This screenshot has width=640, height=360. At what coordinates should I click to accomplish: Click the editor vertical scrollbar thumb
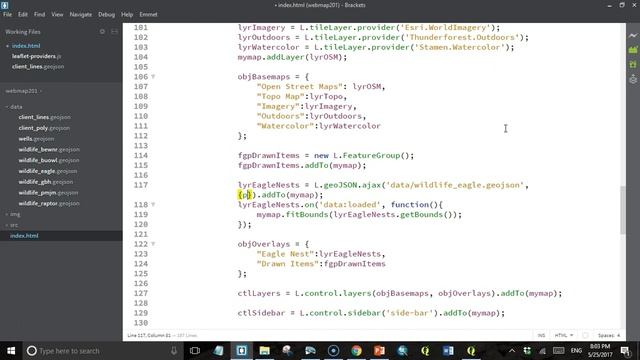(x=622, y=210)
